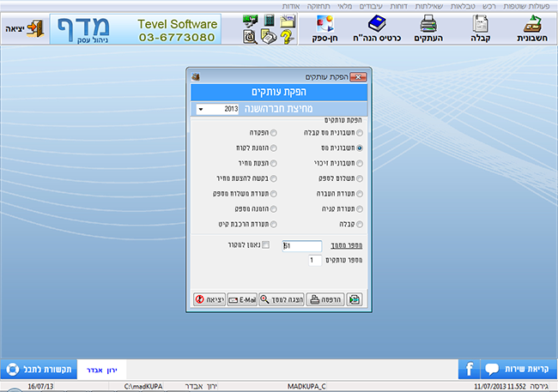The width and height of the screenshot is (558, 392).
Task: Click the הצגה למסך preview button
Action: coord(282,299)
